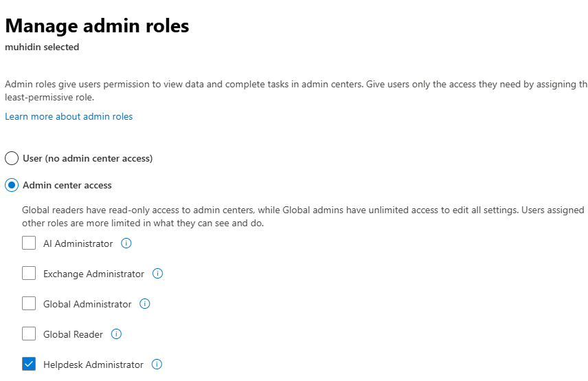
Task: Tick the Global Administrator checkbox
Action: tap(29, 304)
